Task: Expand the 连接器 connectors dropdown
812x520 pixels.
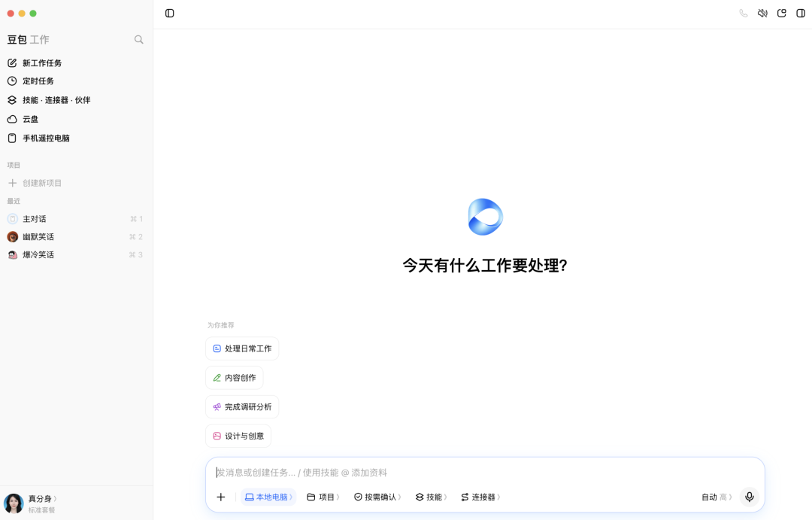Action: tap(480, 497)
